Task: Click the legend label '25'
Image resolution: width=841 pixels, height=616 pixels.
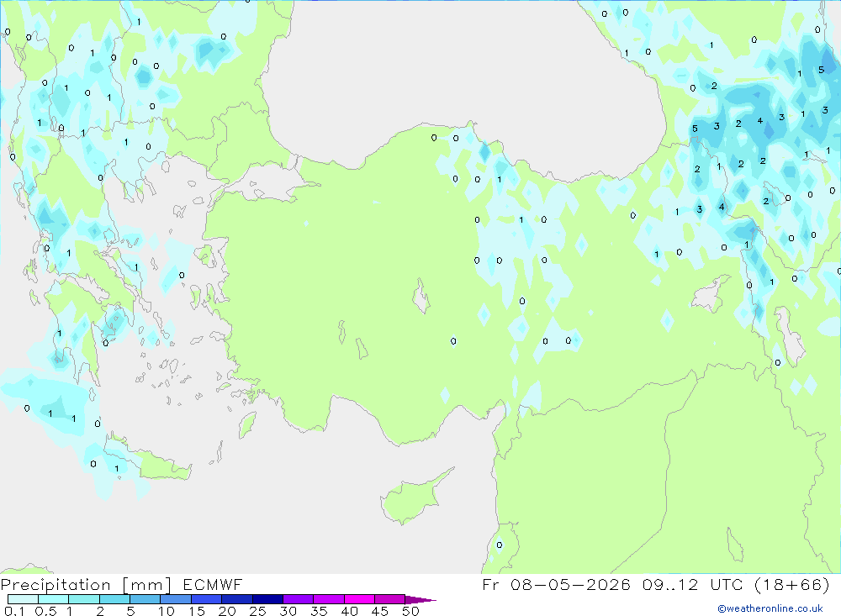Action: click(257, 611)
